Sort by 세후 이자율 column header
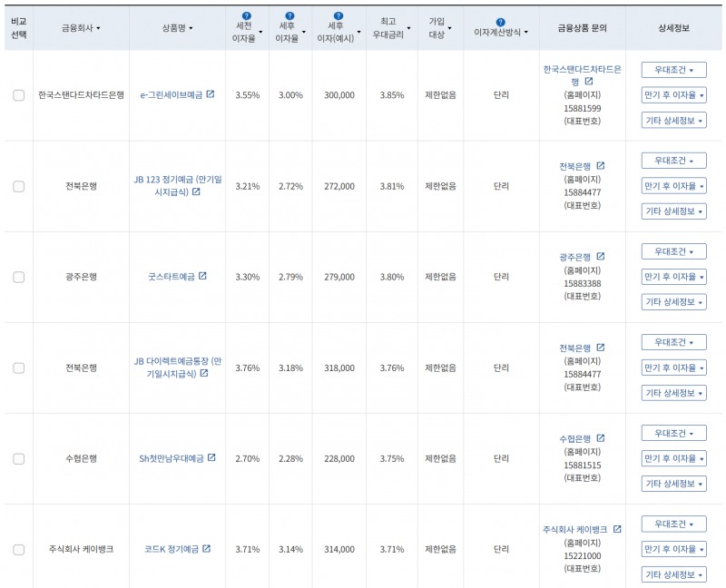Image resolution: width=726 pixels, height=588 pixels. tap(290, 32)
